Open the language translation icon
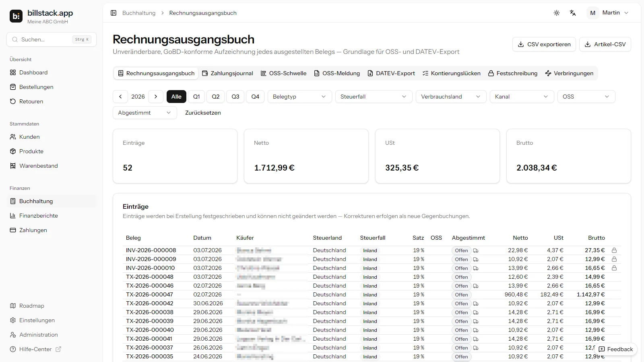This screenshot has width=644, height=362. point(573,13)
